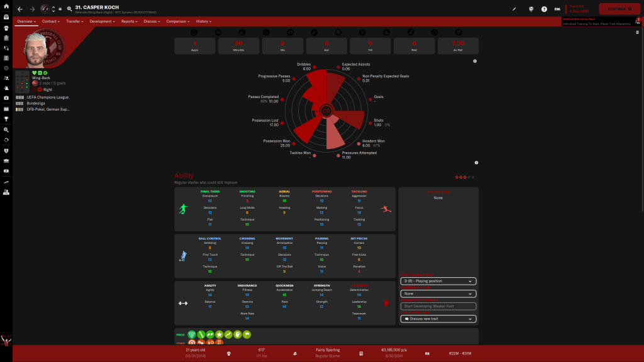This screenshot has width=644, height=362.
Task: Click the trash icon below notifications
Action: (x=637, y=32)
